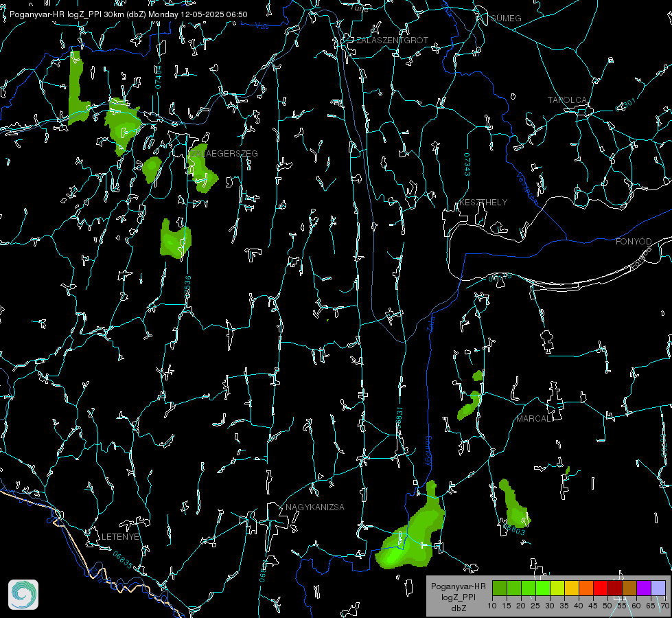Click the LETENYE city label
The width and height of the screenshot is (672, 618).
pyautogui.click(x=120, y=537)
